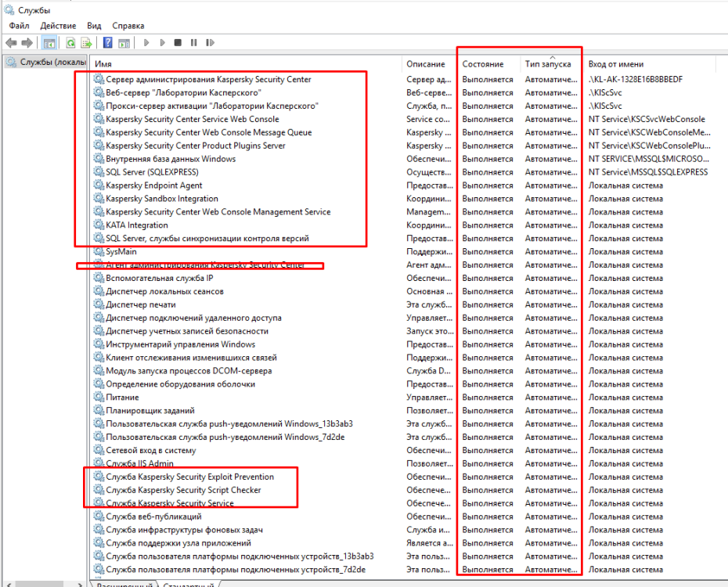Open the Действие menu
Screen dimensions: 728x587
pos(58,26)
